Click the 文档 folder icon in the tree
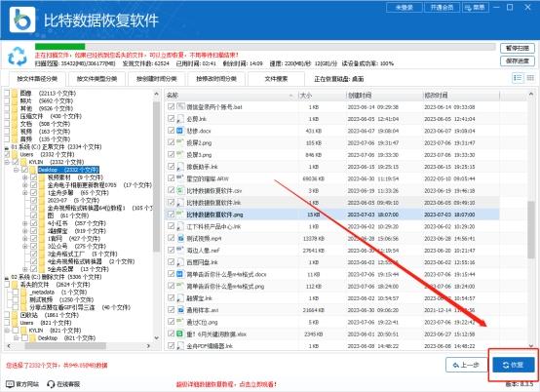 pyautogui.click(x=15, y=124)
